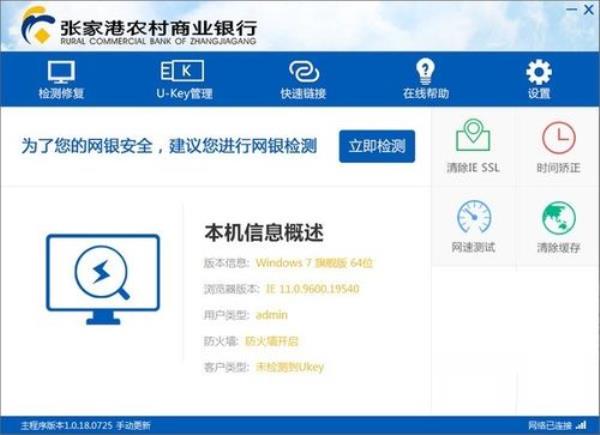Run the 网速测试 speedometer tool

click(x=473, y=225)
